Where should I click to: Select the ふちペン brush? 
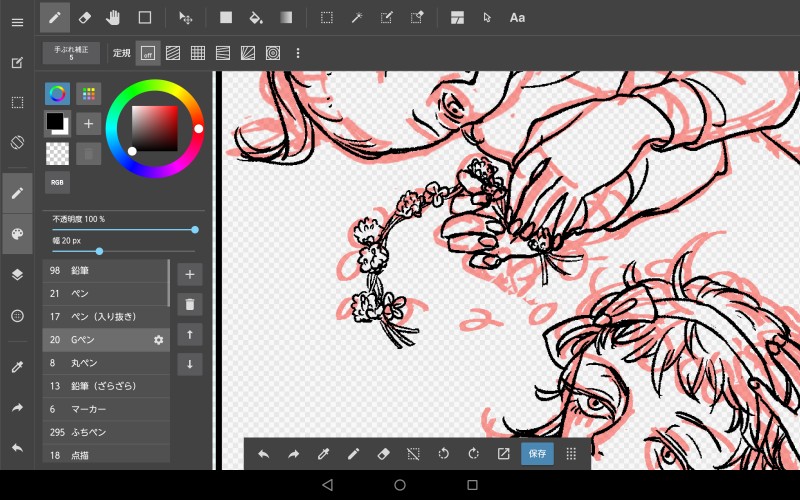tap(106, 432)
